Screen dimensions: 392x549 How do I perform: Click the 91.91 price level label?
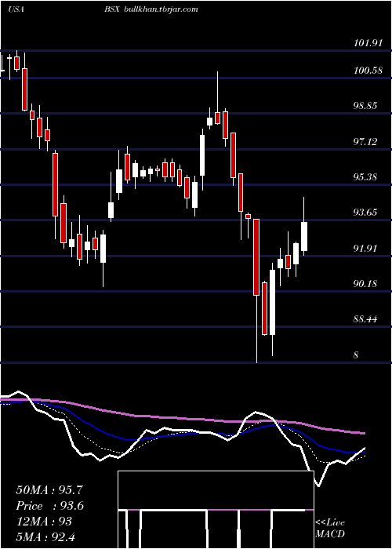(365, 249)
